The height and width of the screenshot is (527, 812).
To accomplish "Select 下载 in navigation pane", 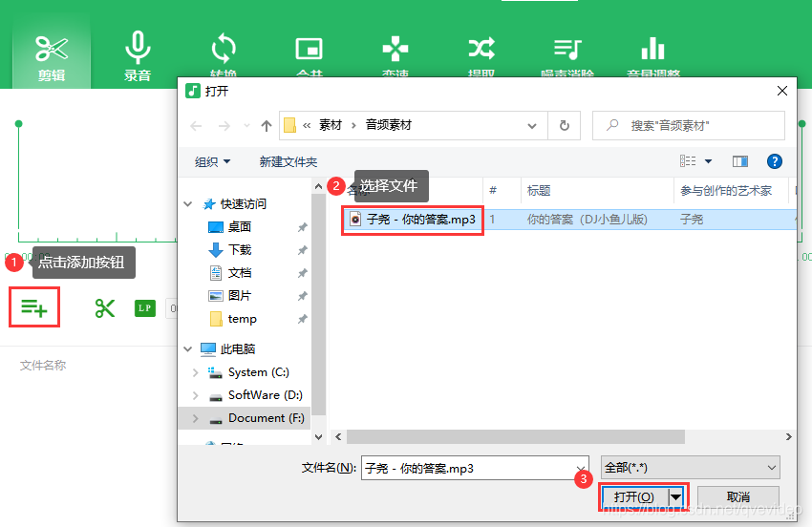I will 239,250.
